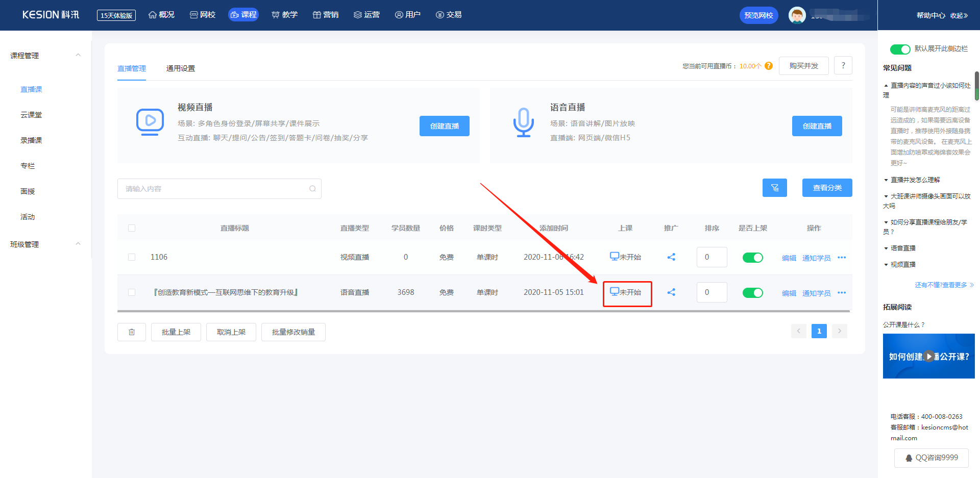
Task: Click the search magnifier icon in the input
Action: tap(312, 189)
